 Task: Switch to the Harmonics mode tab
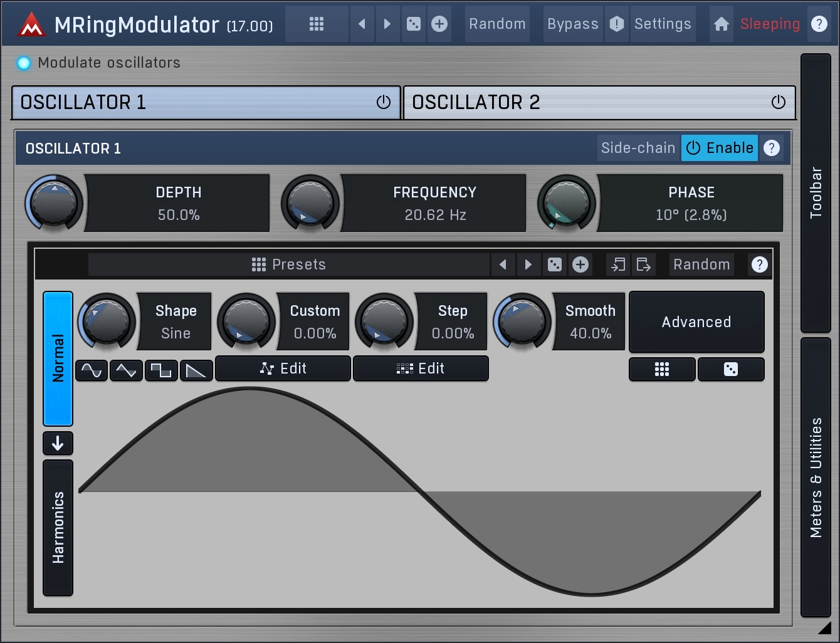58,527
